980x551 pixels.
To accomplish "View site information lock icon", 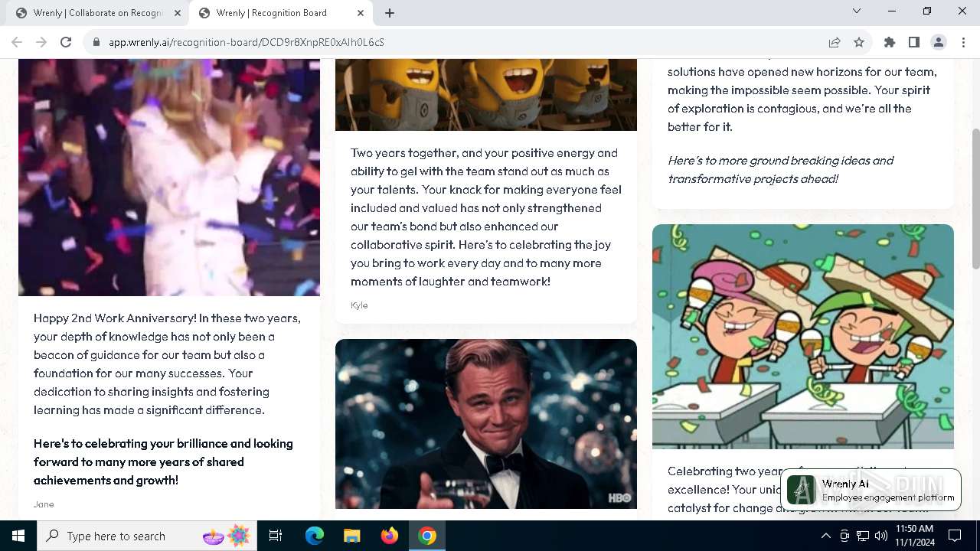I will pyautogui.click(x=96, y=42).
